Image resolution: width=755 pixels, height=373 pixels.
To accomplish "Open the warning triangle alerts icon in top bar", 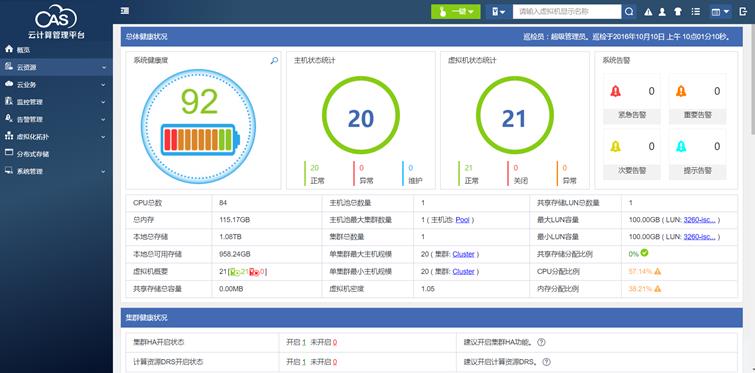I will tap(648, 12).
